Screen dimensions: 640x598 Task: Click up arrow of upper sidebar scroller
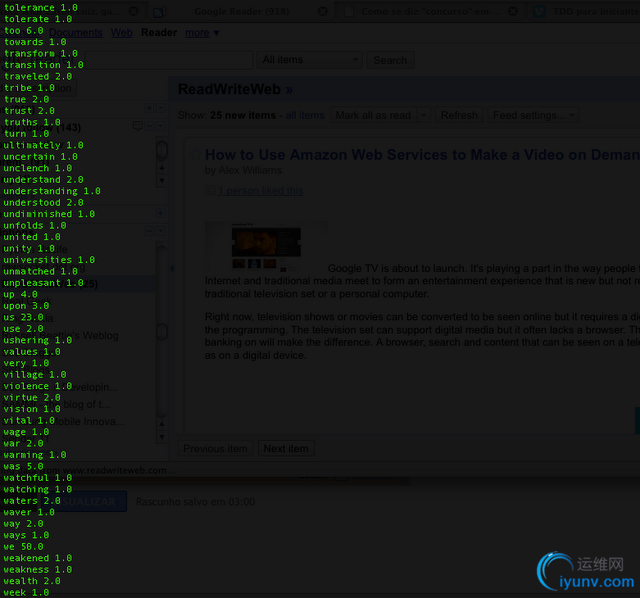[x=162, y=167]
